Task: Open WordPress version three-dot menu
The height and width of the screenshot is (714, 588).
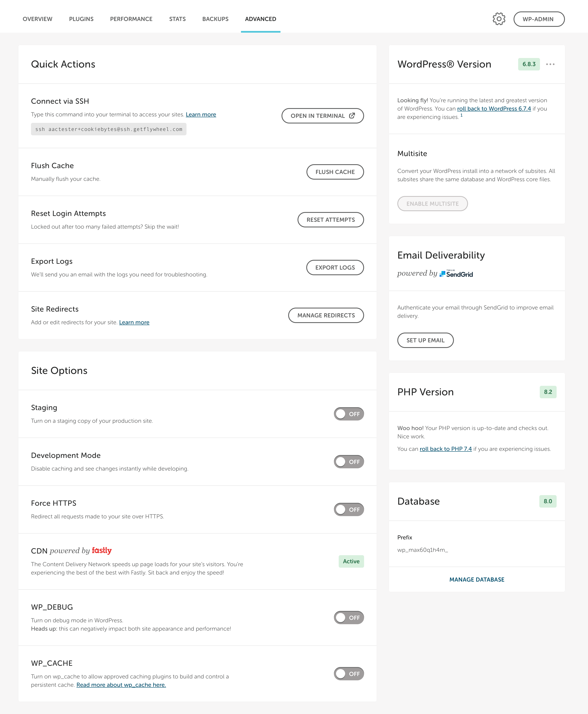Action: 550,64
